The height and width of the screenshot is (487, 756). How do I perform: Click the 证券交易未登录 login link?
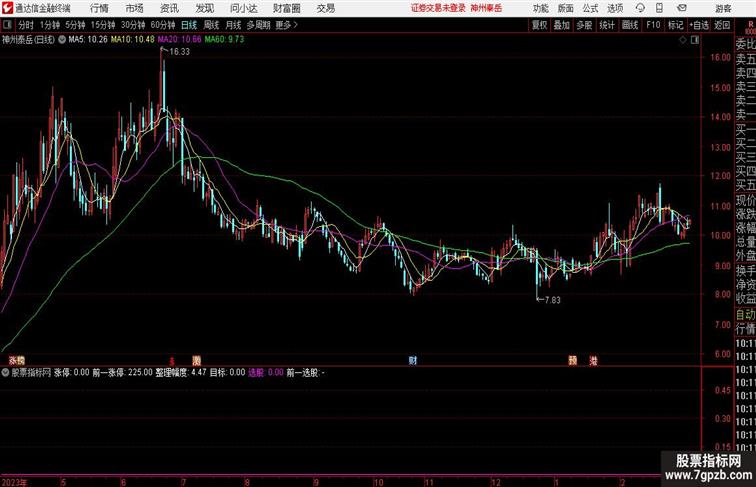[438, 8]
